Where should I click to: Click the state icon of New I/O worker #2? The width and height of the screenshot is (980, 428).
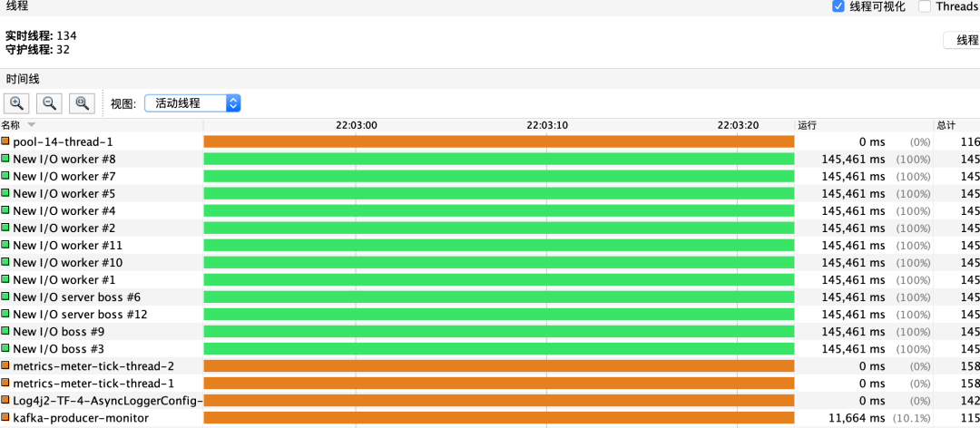point(5,228)
